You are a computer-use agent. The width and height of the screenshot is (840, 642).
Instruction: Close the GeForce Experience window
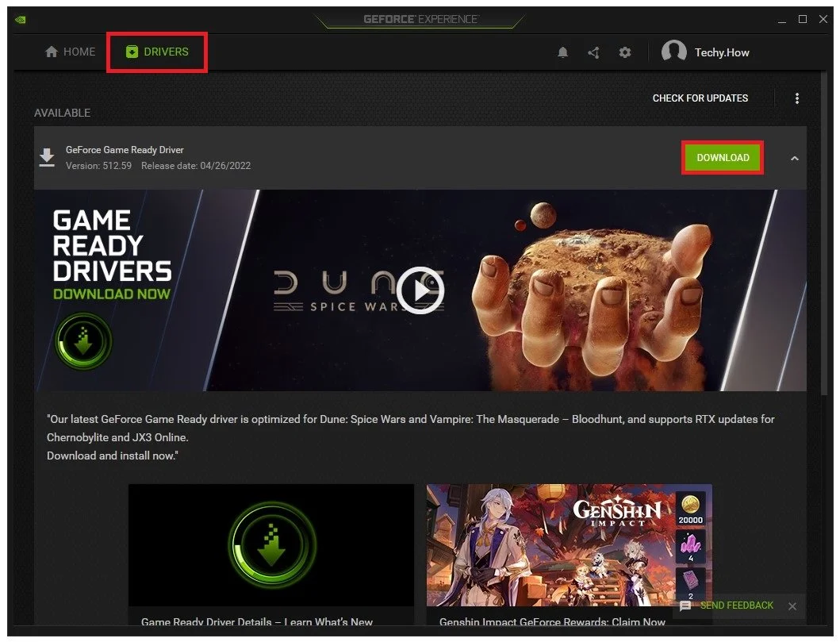click(823, 19)
